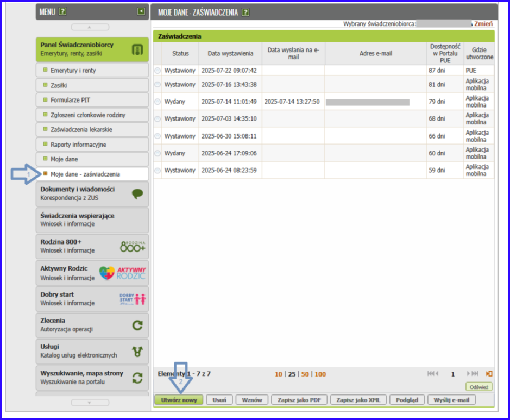Click help icon beside Moje dane - zaświadczenia title
This screenshot has width=510, height=420.
pyautogui.click(x=245, y=12)
